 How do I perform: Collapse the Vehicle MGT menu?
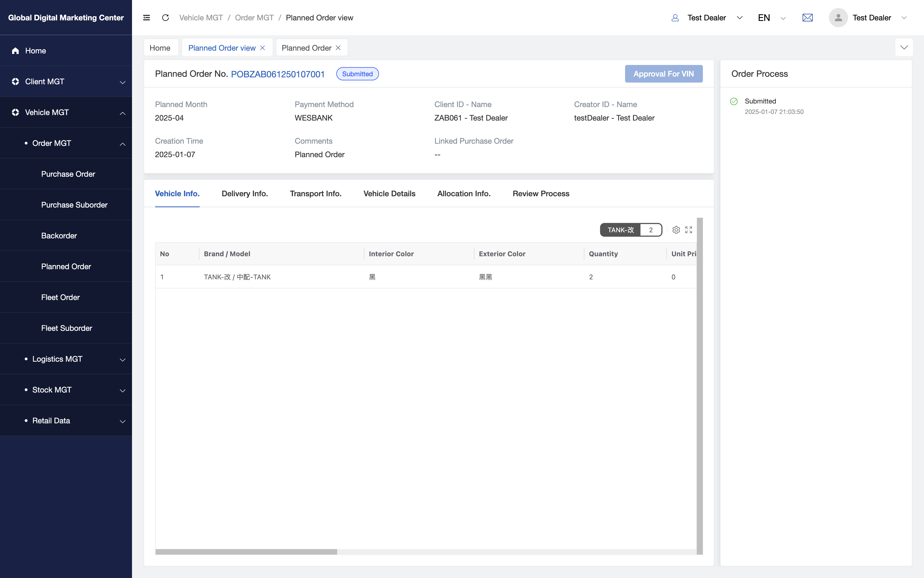coord(123,113)
